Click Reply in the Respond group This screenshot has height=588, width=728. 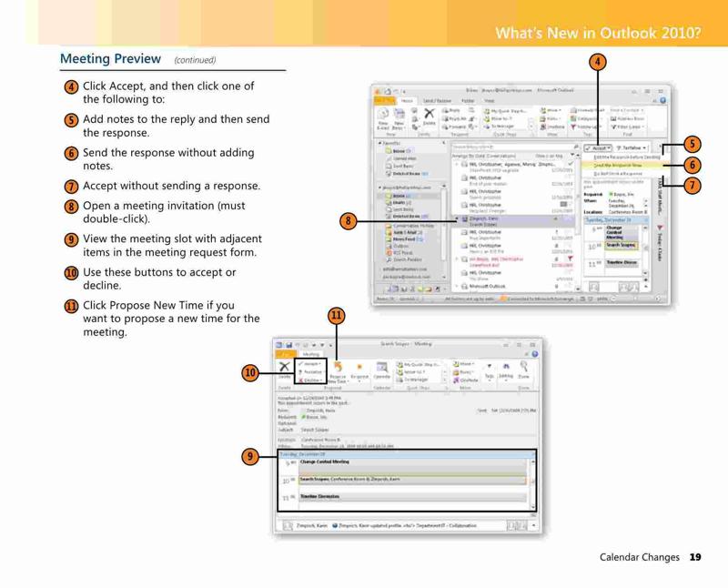pos(451,110)
